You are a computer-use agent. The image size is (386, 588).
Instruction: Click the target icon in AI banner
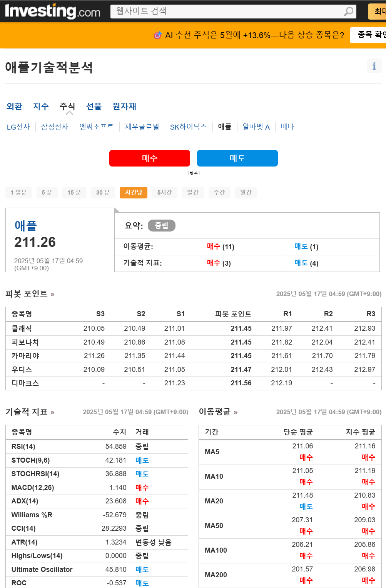tap(157, 35)
